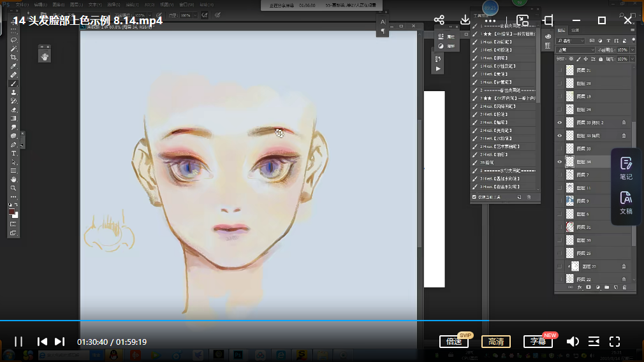Click the foreground color swatch
This screenshot has height=362, width=644.
click(12, 212)
